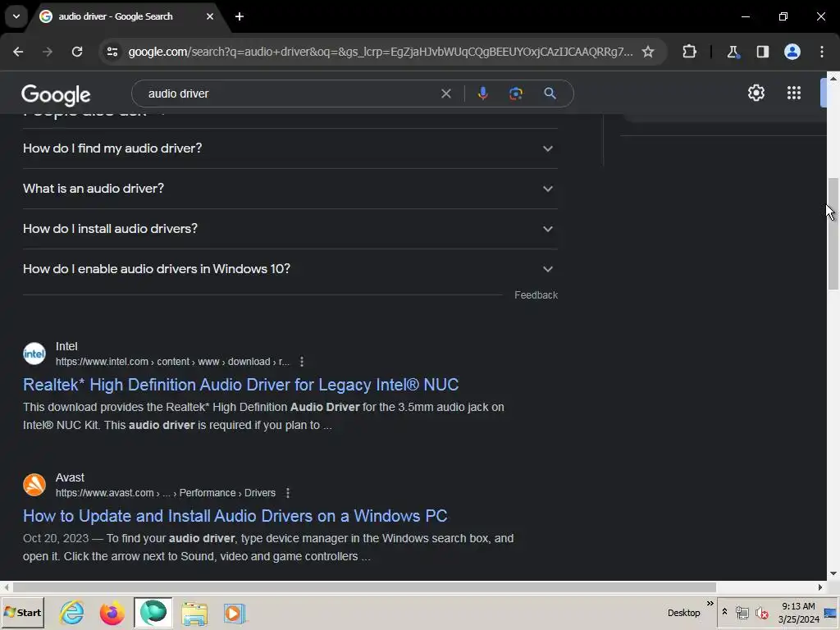The image size is (840, 630).
Task: Show hidden system tray icons
Action: pyautogui.click(x=725, y=612)
